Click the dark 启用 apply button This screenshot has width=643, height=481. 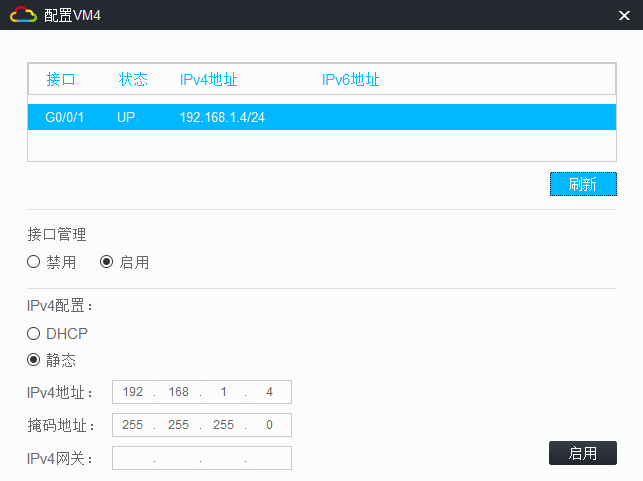click(x=583, y=453)
